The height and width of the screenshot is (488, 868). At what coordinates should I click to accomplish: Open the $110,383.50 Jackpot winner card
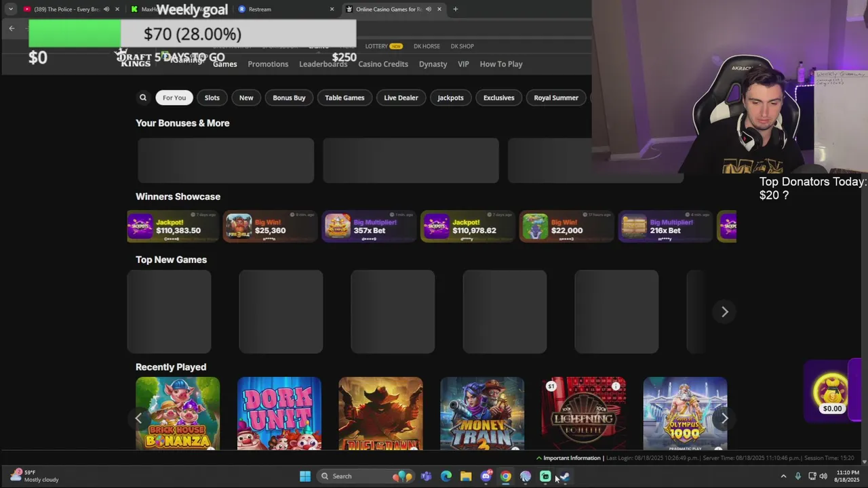coord(174,227)
